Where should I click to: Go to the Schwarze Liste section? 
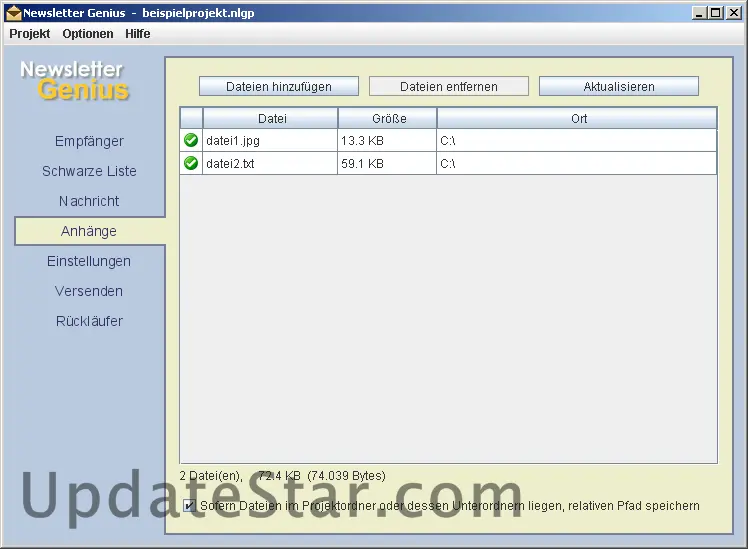point(89,171)
